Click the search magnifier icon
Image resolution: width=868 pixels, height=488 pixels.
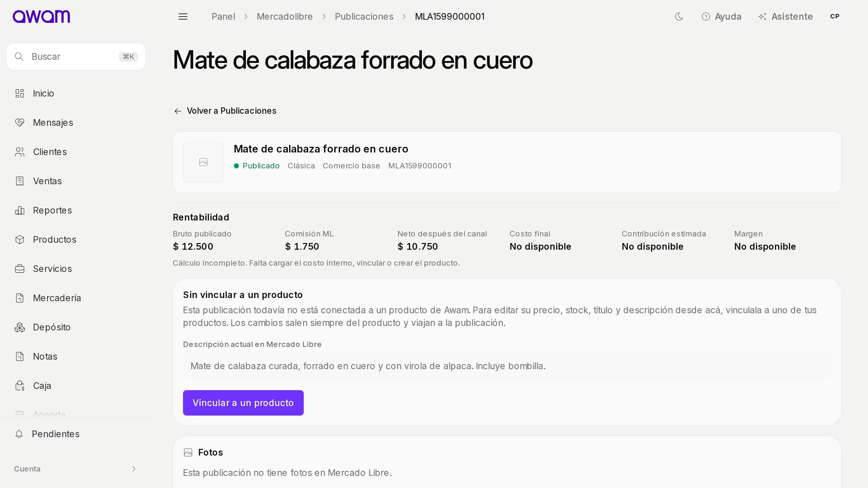[19, 57]
